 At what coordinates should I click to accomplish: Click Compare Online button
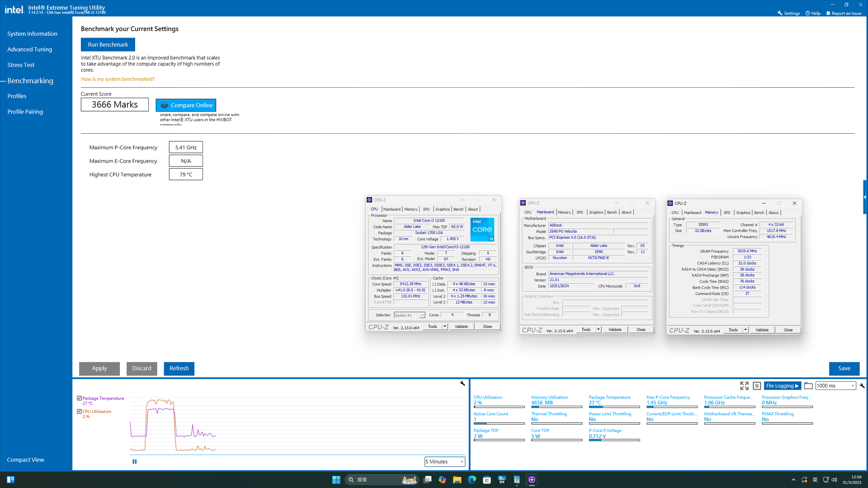pos(186,105)
